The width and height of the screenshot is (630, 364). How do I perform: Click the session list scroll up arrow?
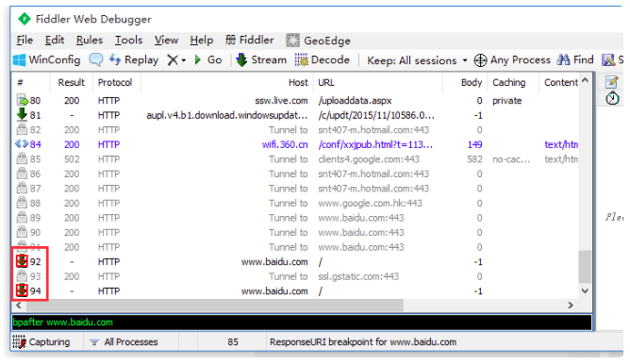(x=585, y=80)
